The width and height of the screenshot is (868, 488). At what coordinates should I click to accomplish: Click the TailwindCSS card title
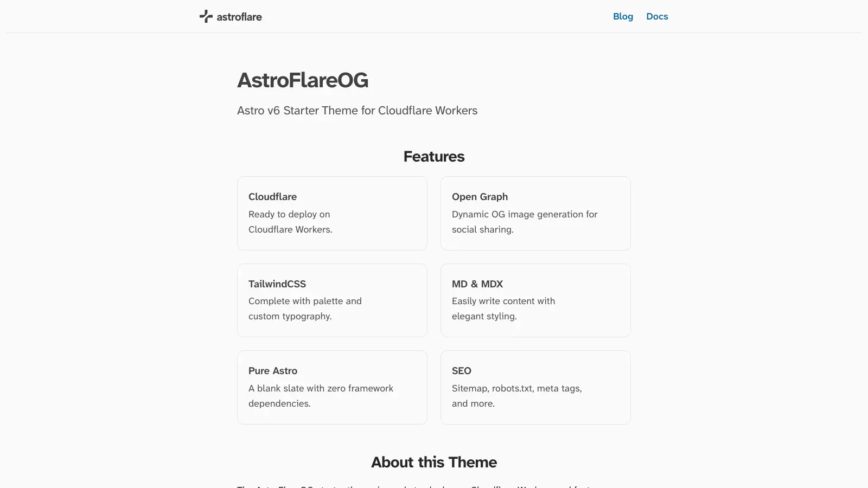click(277, 284)
